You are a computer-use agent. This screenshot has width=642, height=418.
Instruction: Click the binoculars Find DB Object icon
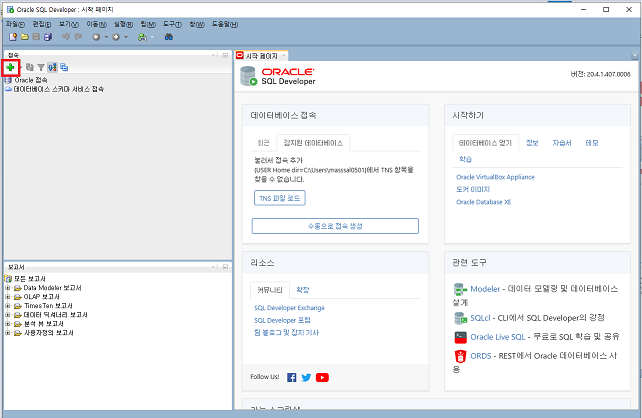(x=168, y=37)
